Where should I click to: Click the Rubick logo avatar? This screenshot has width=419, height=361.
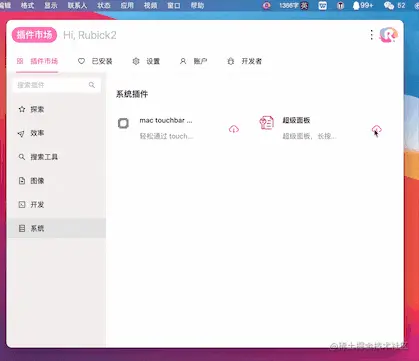(388, 35)
